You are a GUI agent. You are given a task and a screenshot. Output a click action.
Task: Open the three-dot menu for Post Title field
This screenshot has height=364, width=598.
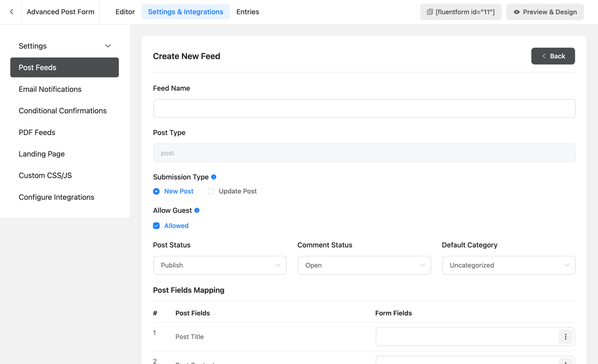(x=566, y=337)
